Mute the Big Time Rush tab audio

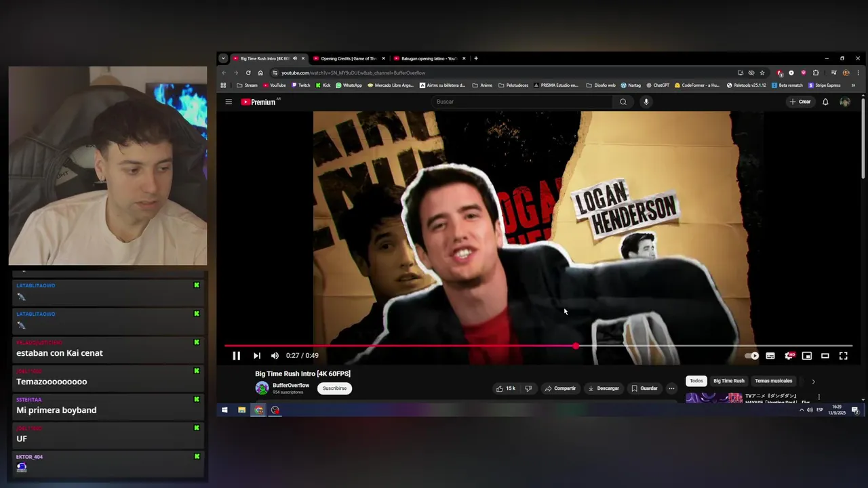295,58
